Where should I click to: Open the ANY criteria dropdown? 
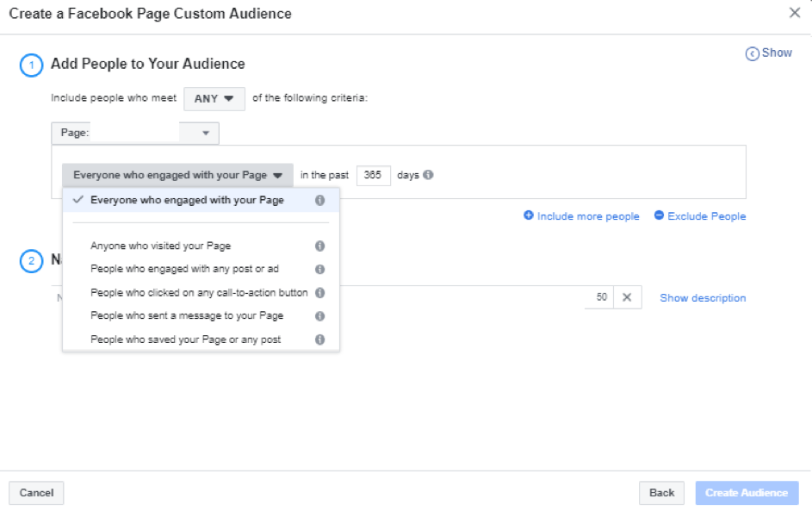(x=214, y=98)
